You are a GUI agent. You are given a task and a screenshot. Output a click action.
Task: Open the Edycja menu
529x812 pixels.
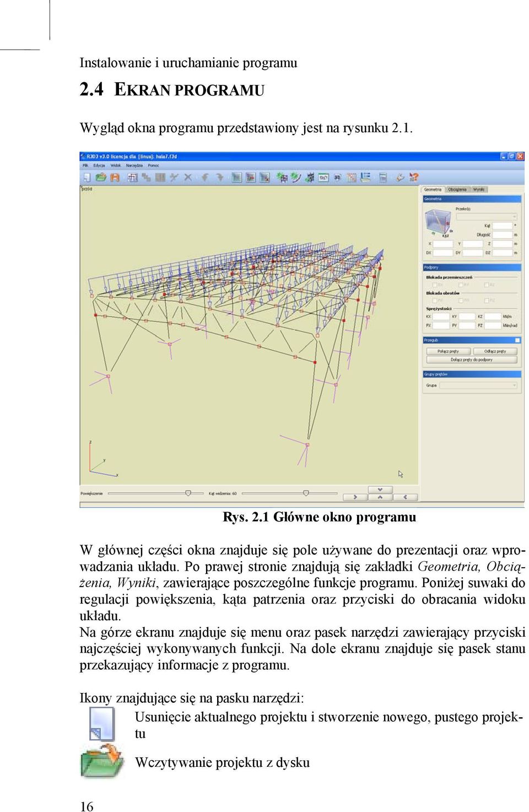[99, 165]
